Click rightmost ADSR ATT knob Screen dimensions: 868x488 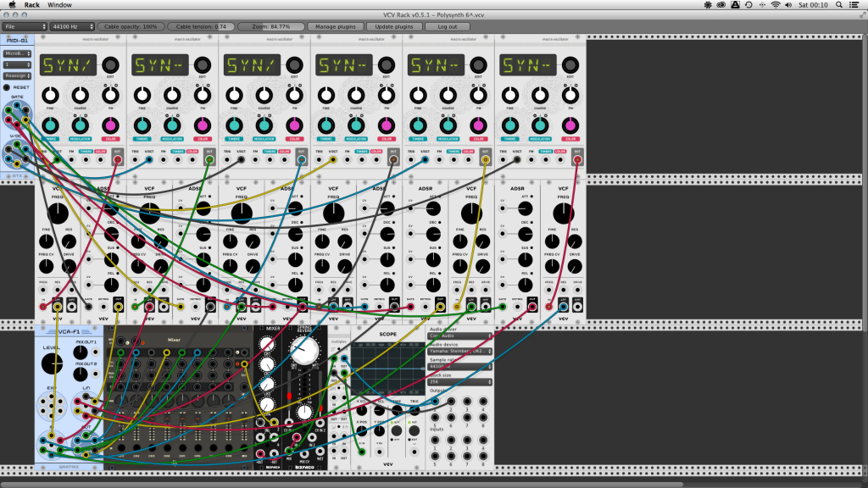(x=525, y=208)
